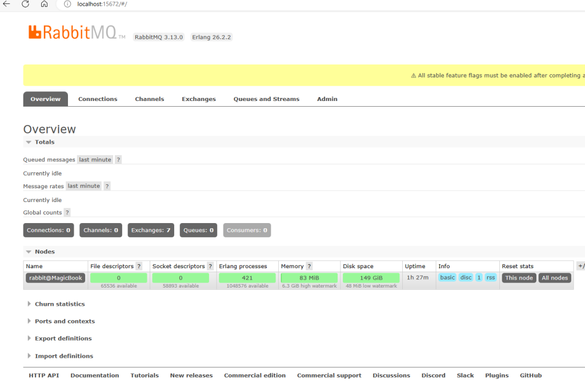Reload the page with refresh icon

(x=25, y=4)
